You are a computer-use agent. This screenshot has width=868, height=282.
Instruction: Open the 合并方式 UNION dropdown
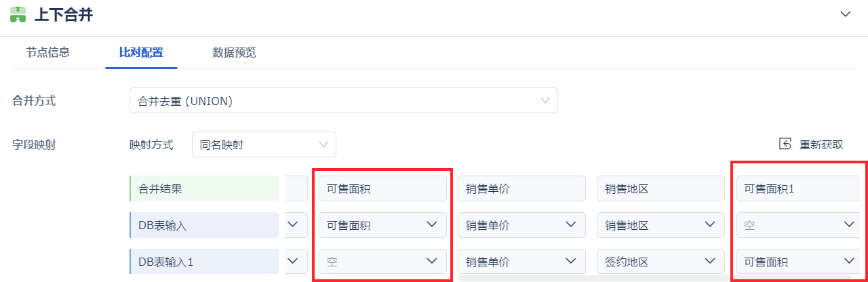343,100
